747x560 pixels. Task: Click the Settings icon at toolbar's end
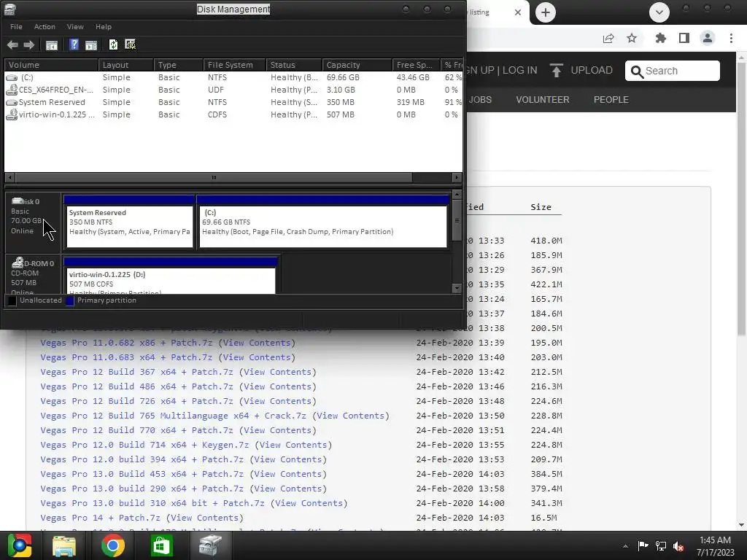[130, 44]
